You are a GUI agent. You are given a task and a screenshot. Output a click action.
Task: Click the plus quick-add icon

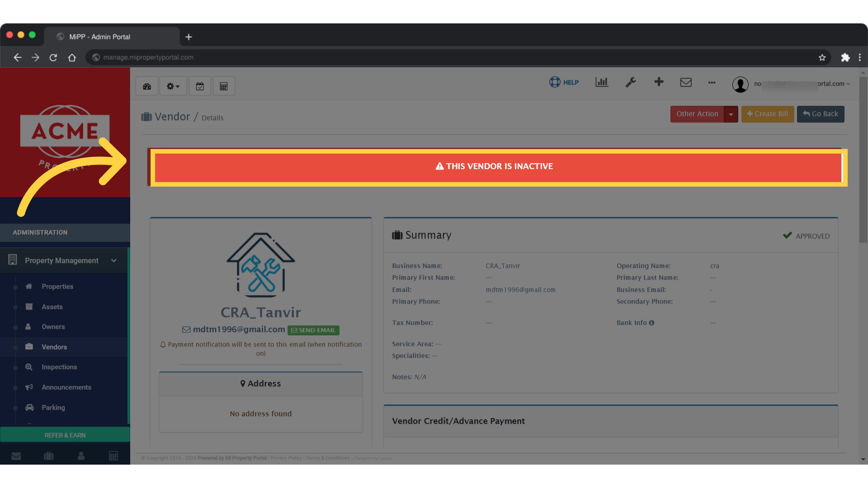pos(659,82)
